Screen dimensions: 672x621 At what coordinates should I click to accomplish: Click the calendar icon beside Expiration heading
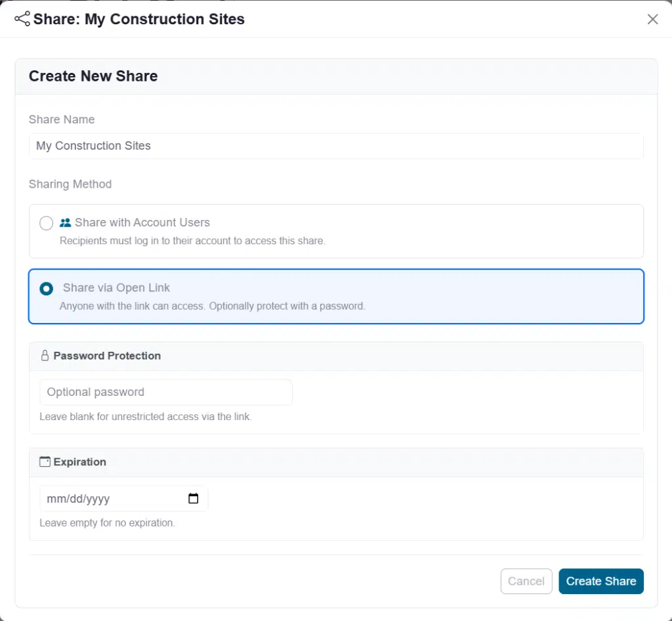click(45, 462)
